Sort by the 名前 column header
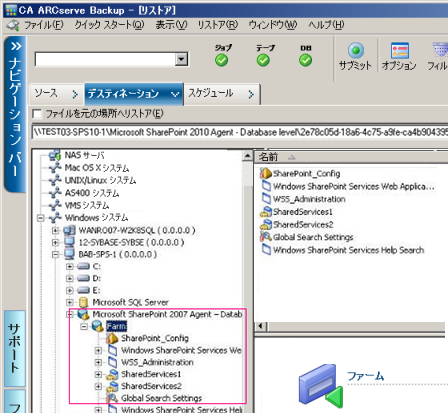 269,157
